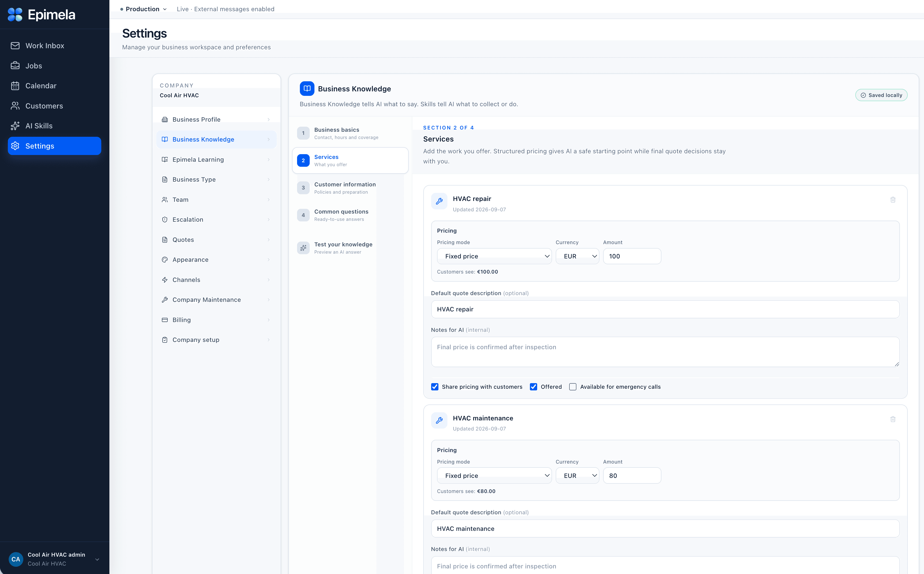Go to Work Inbox

(54, 46)
